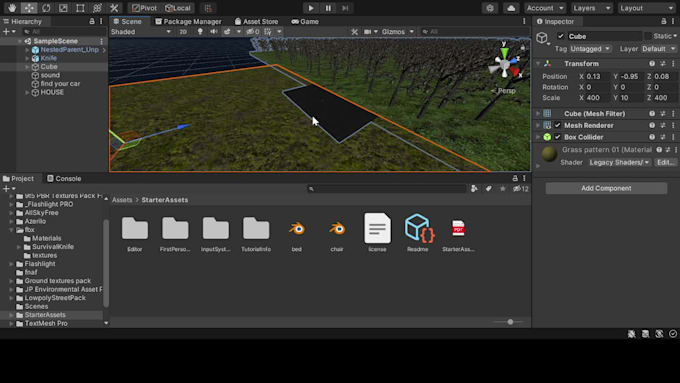Toggle the Static checkbox
Screen dimensions: 680x383
(x=648, y=36)
